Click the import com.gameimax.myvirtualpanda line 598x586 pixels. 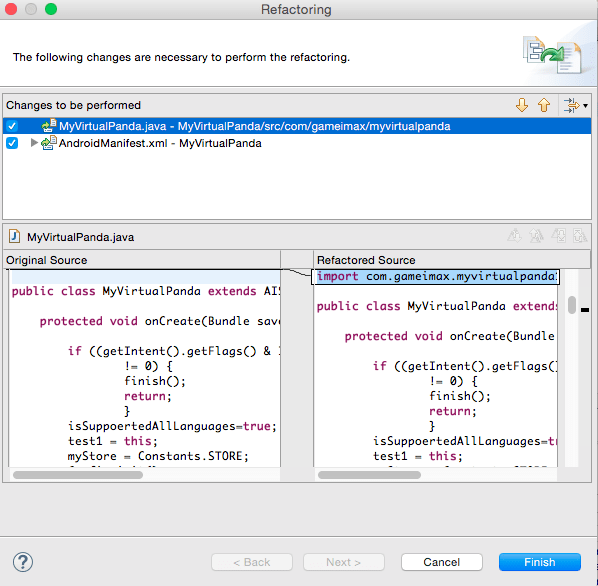(436, 276)
